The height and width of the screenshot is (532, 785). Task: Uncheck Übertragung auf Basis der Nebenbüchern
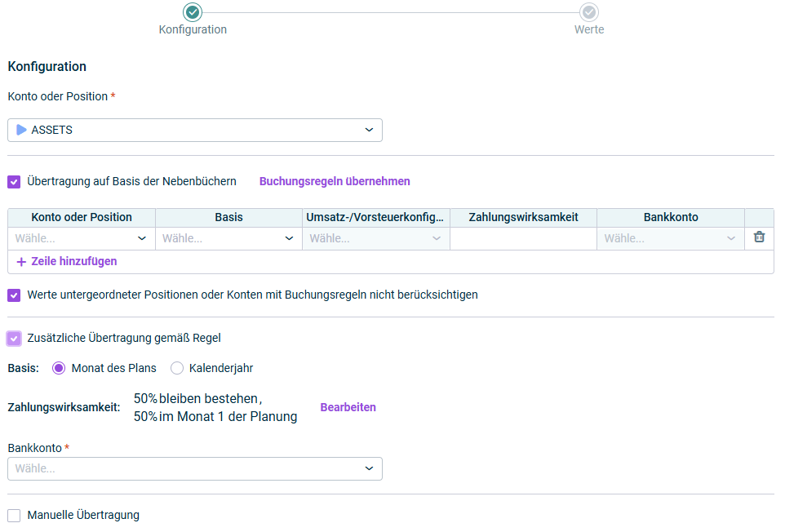pyautogui.click(x=14, y=182)
